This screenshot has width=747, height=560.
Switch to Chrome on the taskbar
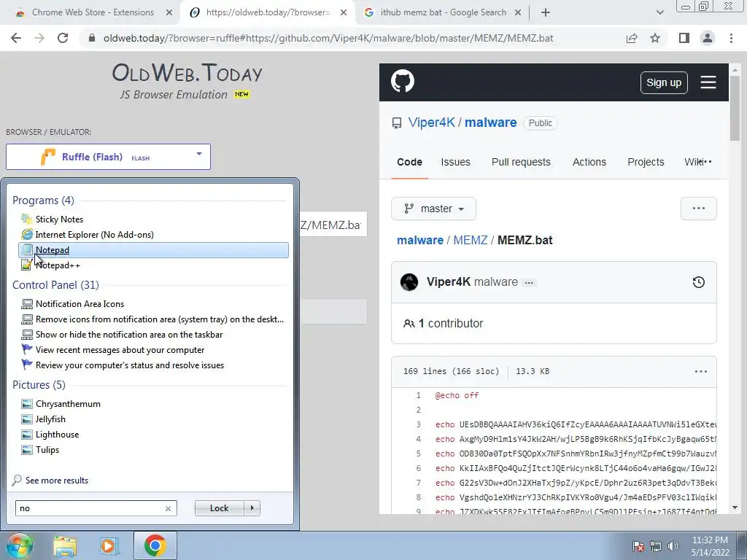(x=155, y=545)
